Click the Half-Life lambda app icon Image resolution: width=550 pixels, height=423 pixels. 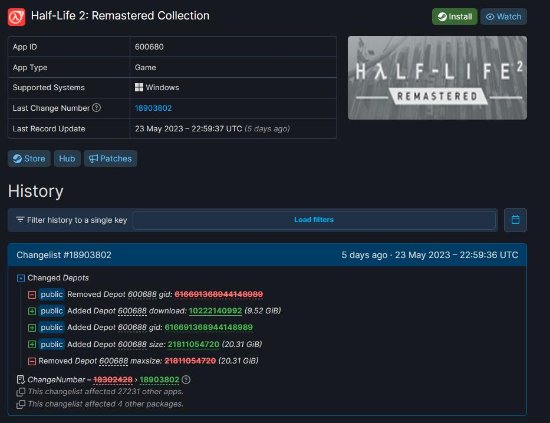tap(16, 16)
